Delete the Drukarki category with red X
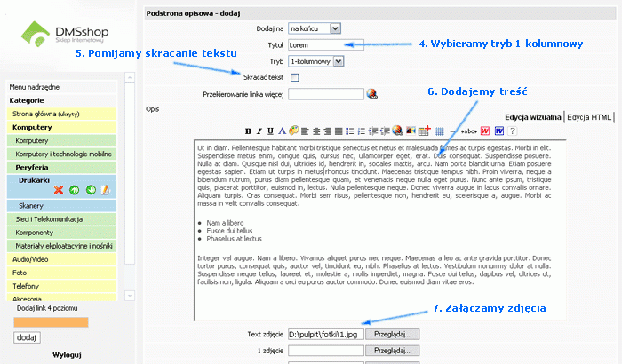 [59, 190]
